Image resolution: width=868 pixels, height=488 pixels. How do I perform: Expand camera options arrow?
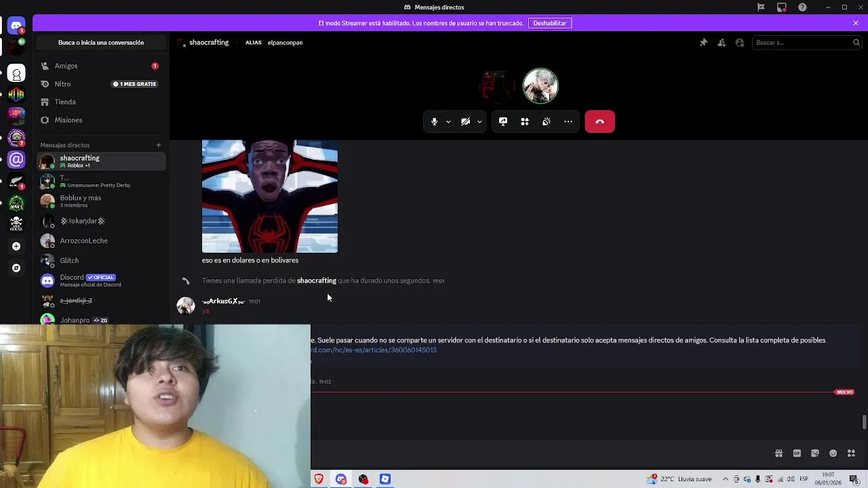[x=479, y=122]
